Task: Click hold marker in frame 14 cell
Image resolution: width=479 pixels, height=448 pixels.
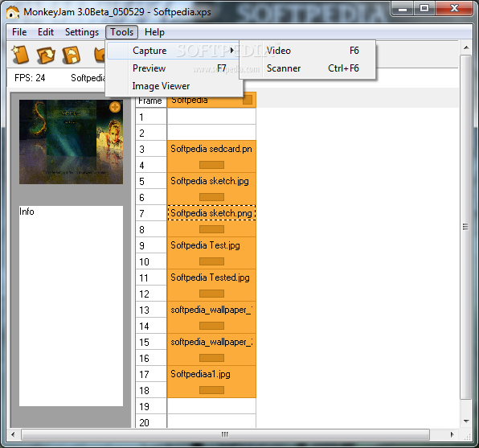Action: click(x=211, y=326)
